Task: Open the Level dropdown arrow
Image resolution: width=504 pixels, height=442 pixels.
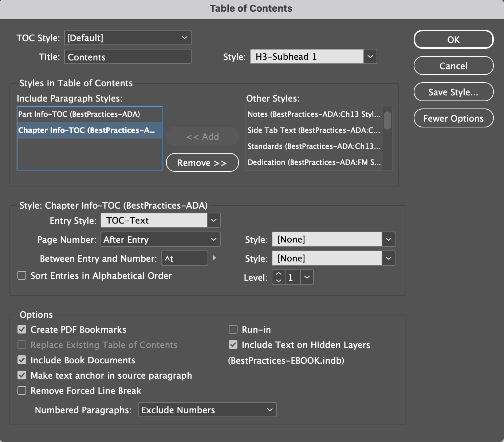Action: point(307,277)
